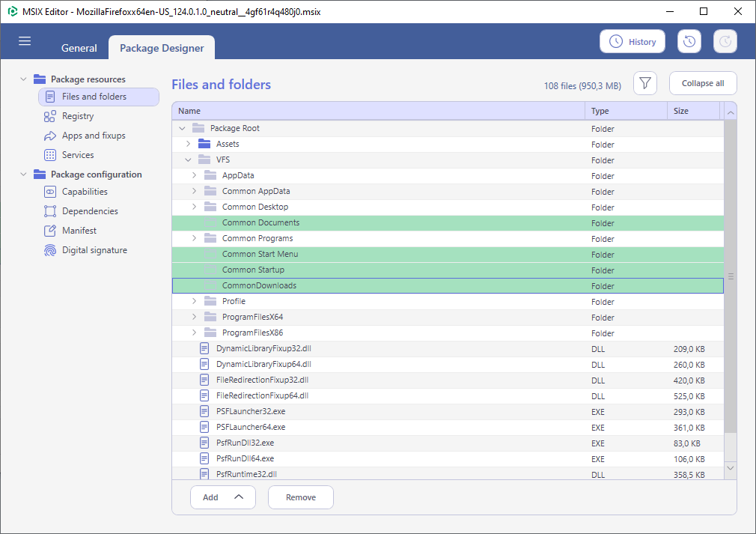
Task: Expand the AppData folder
Action: 195,175
